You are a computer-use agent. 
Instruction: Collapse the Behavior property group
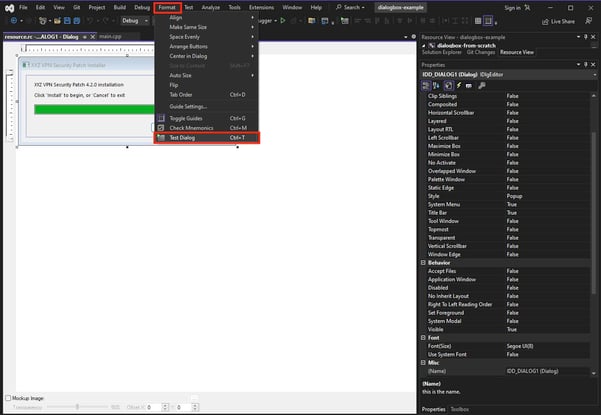coord(425,262)
